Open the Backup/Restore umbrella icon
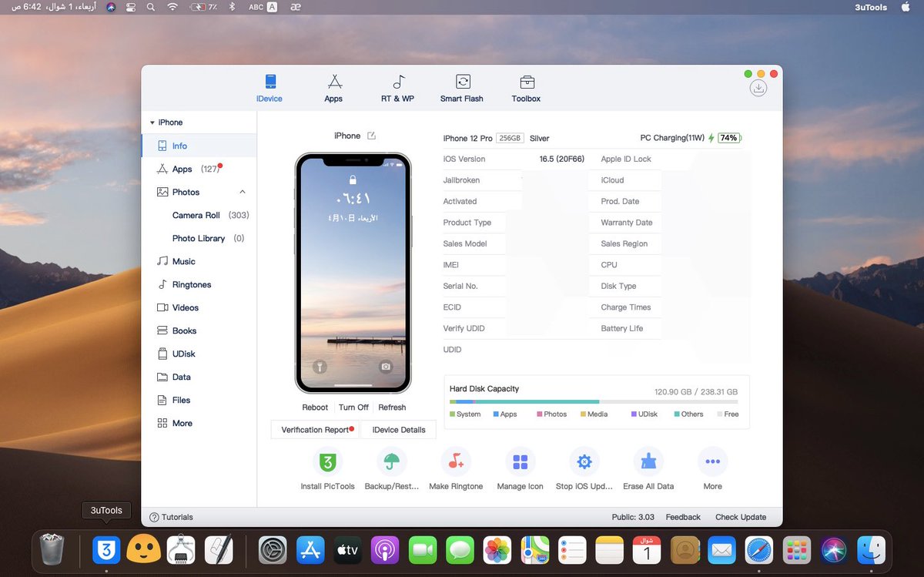924x577 pixels. pyautogui.click(x=392, y=462)
